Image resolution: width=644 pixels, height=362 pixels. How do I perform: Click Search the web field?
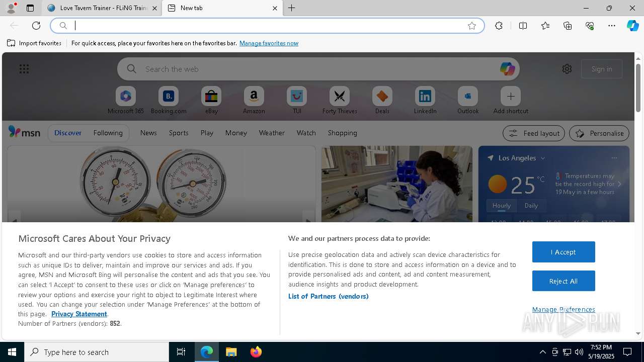pos(318,69)
